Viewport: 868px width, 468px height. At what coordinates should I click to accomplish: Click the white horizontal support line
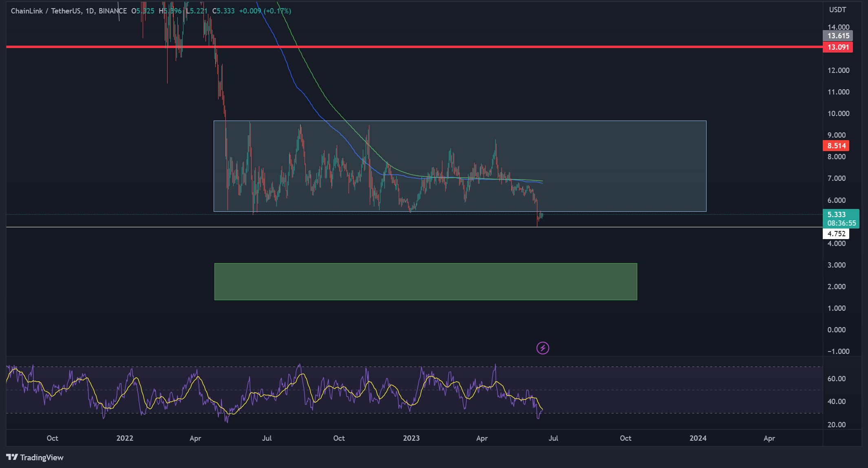[414, 227]
